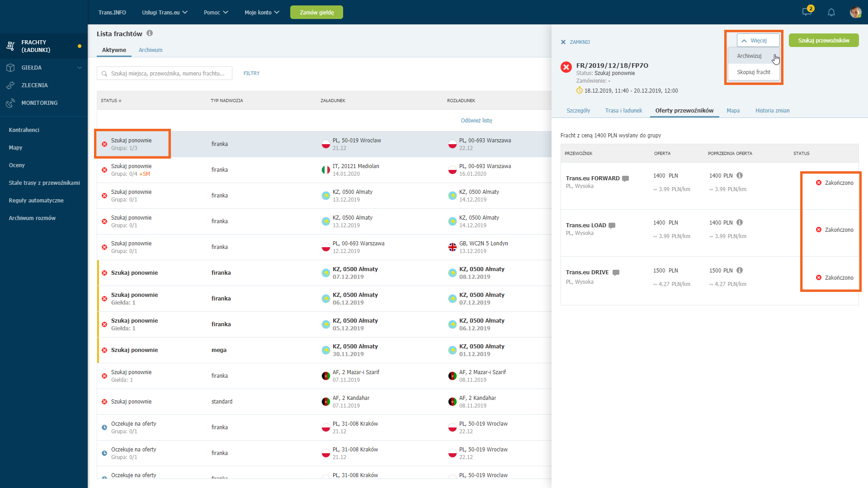Click the chat bubble icon next to Trans.eu LOAD
Viewport: 868px width, 488px height.
point(612,225)
